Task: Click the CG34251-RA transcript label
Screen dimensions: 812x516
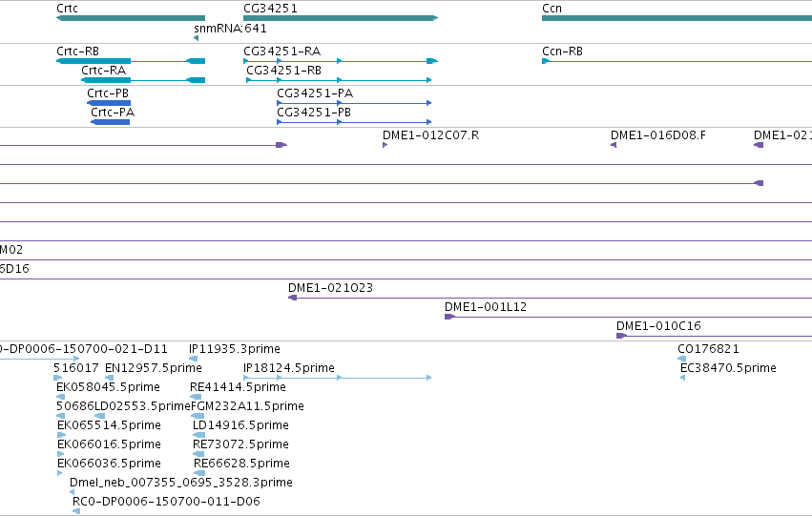Action: [x=282, y=52]
